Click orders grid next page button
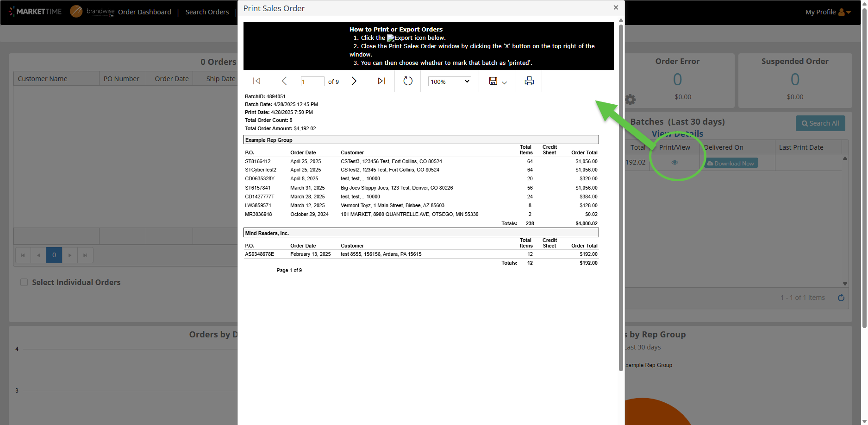Viewport: 868px width, 425px height. click(x=70, y=255)
